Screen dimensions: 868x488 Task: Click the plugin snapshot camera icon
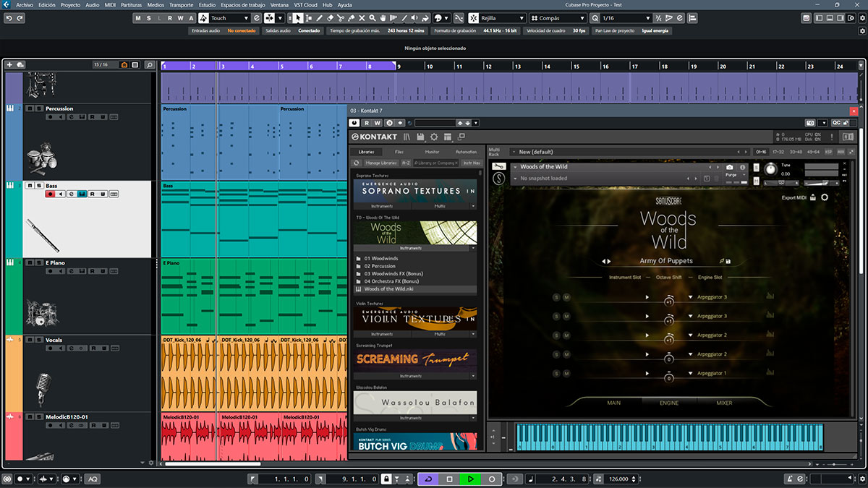tap(810, 123)
